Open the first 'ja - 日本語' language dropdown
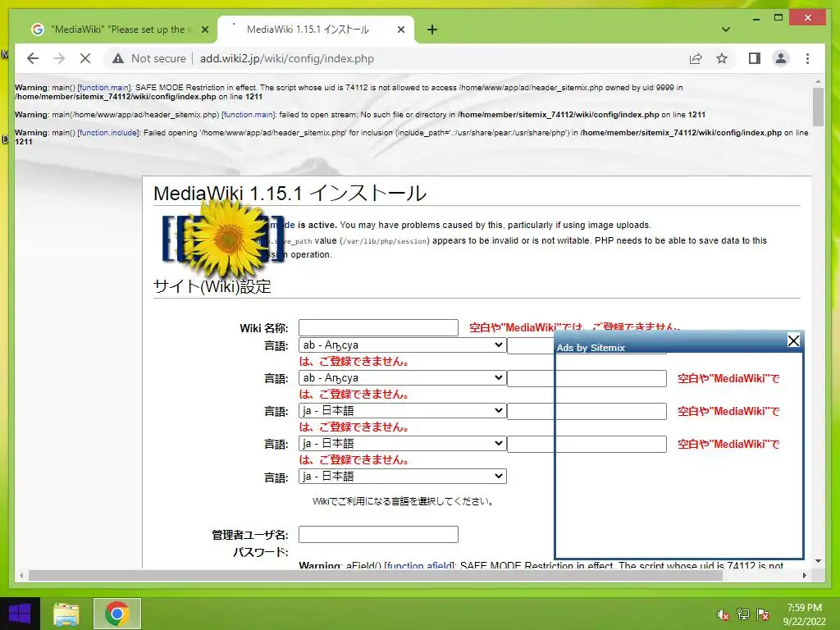 click(x=402, y=410)
